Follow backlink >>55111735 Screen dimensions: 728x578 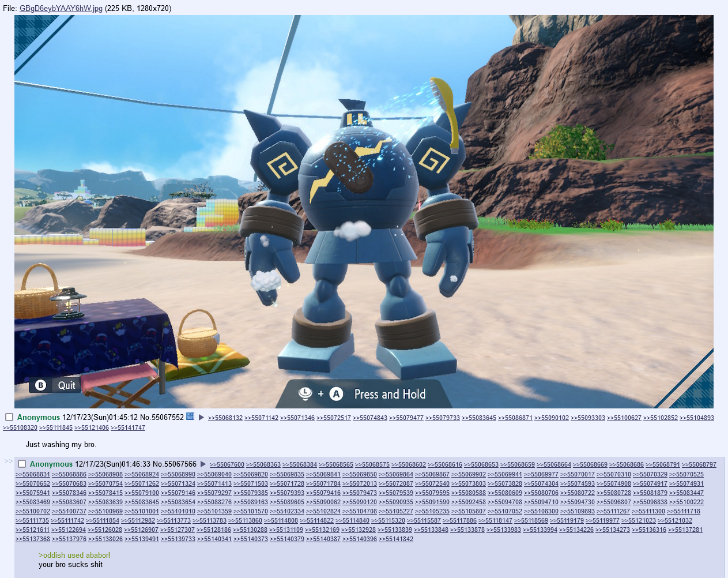(32, 520)
